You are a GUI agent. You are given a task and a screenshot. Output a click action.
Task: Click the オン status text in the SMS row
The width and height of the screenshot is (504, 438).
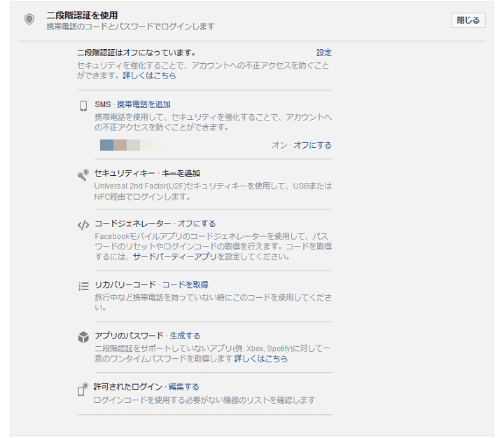[x=279, y=146]
